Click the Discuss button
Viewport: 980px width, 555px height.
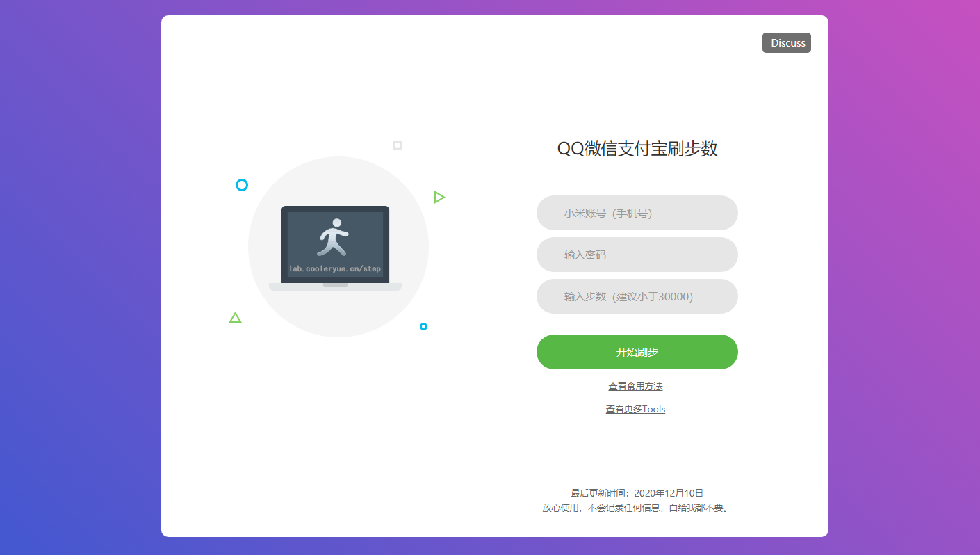pyautogui.click(x=787, y=43)
